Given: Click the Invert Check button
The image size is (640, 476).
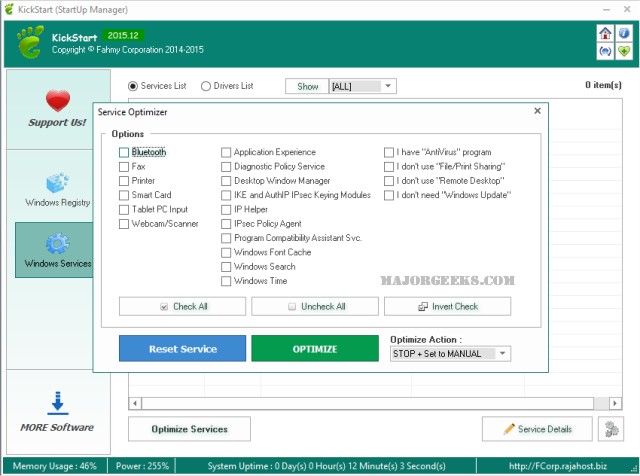Looking at the screenshot, I should click(447, 307).
